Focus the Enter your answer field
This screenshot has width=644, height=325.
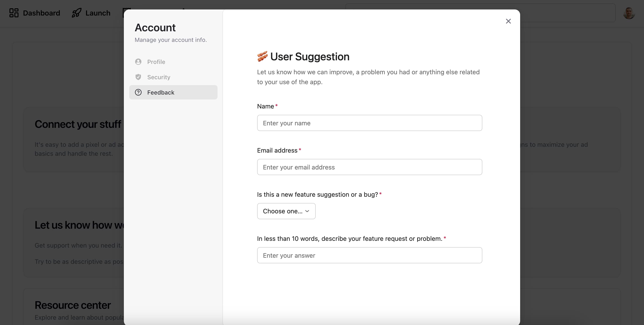(x=370, y=255)
